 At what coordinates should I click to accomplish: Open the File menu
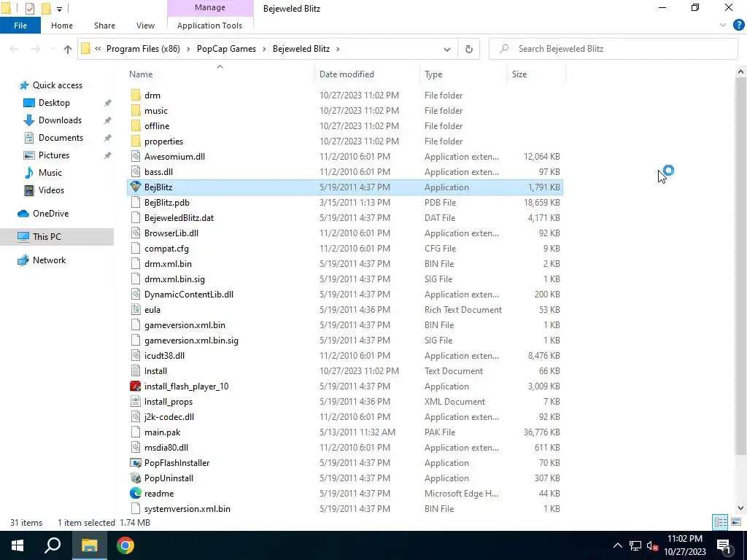[20, 26]
